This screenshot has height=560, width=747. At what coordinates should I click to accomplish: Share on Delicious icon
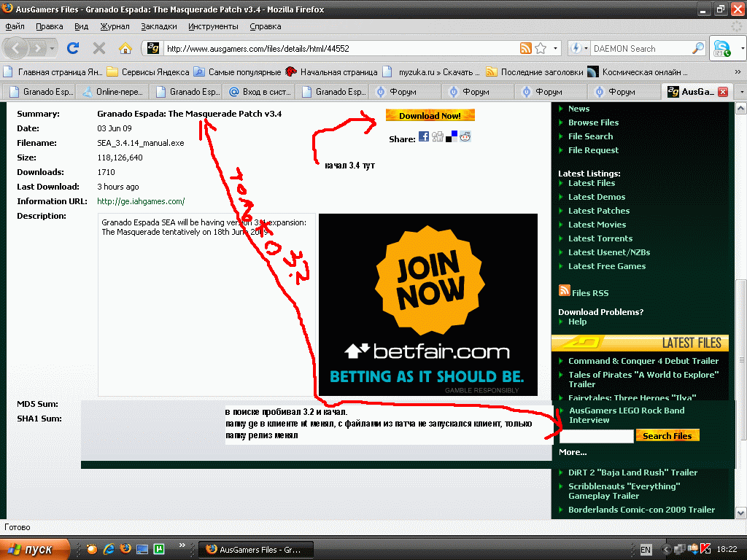click(451, 137)
